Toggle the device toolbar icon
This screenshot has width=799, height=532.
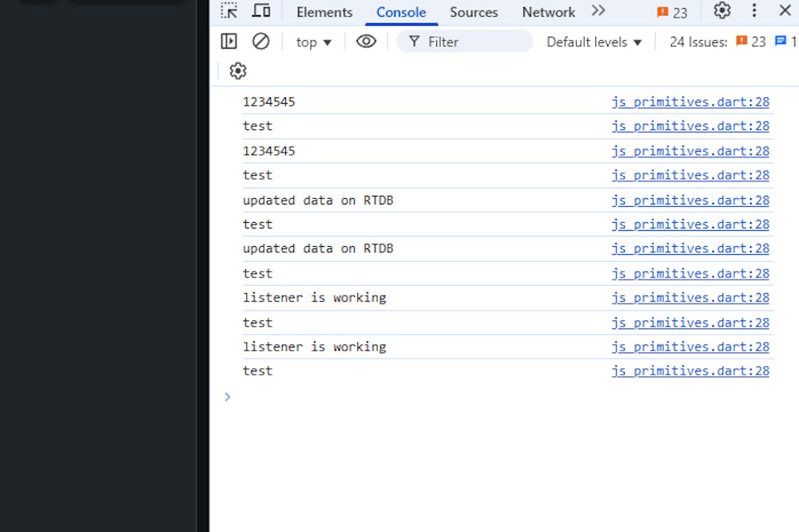point(261,11)
